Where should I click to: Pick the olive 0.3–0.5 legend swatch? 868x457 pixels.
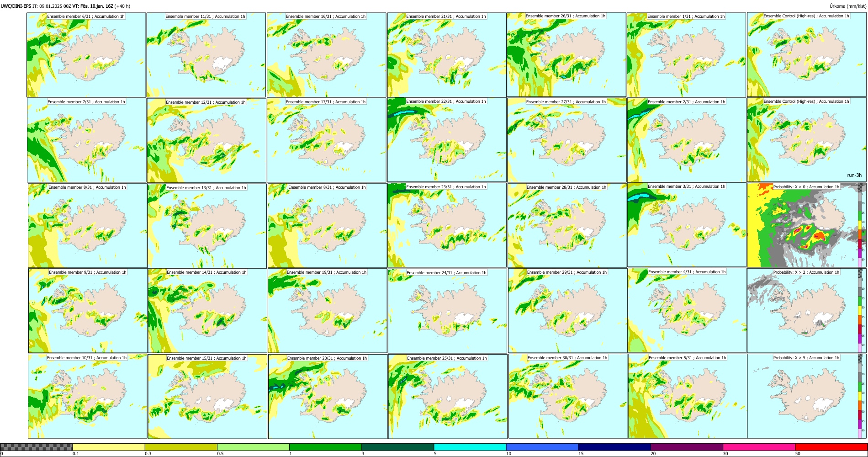click(x=181, y=447)
